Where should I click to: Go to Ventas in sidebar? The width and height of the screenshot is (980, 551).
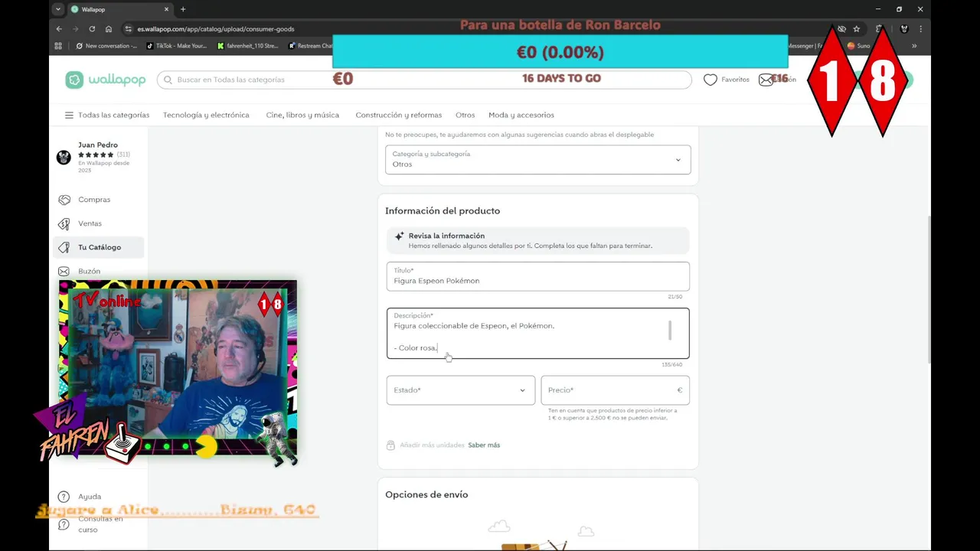tap(90, 223)
